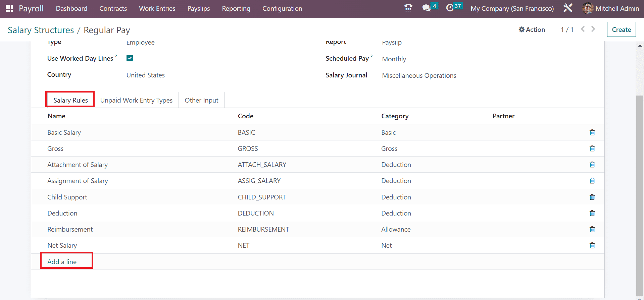Open the conversations chat bubble icon
The height and width of the screenshot is (300, 644).
[x=426, y=8]
